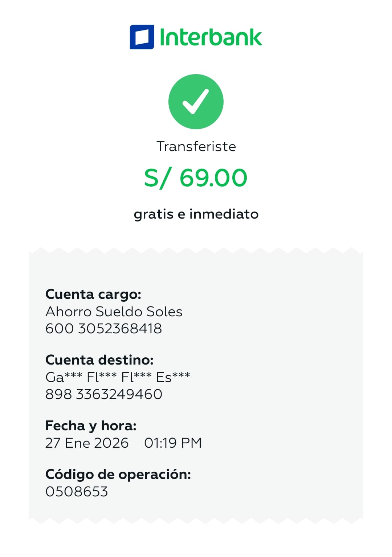This screenshot has height=557, width=392.
Task: Click empty gray area right of operation code
Action: coord(254,491)
